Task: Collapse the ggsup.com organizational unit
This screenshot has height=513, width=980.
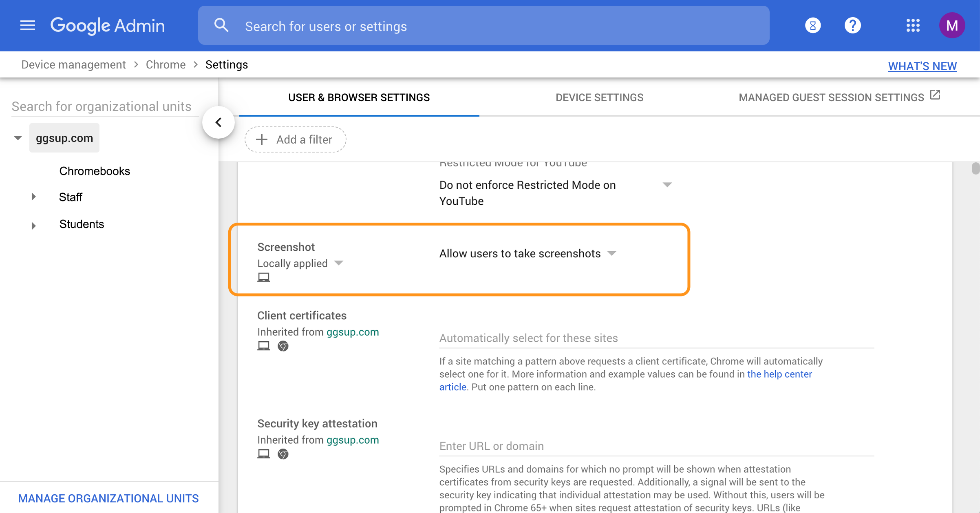Action: tap(18, 138)
